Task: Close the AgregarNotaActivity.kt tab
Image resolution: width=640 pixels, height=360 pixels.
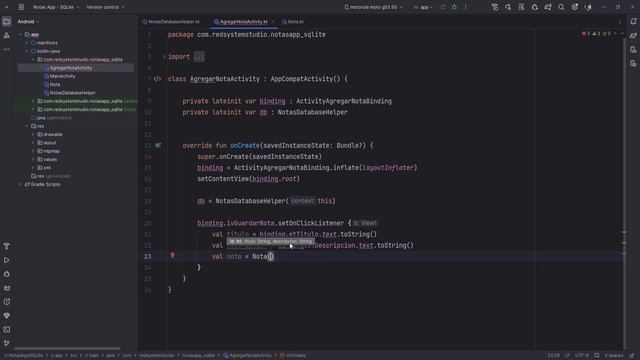Action: (273, 22)
